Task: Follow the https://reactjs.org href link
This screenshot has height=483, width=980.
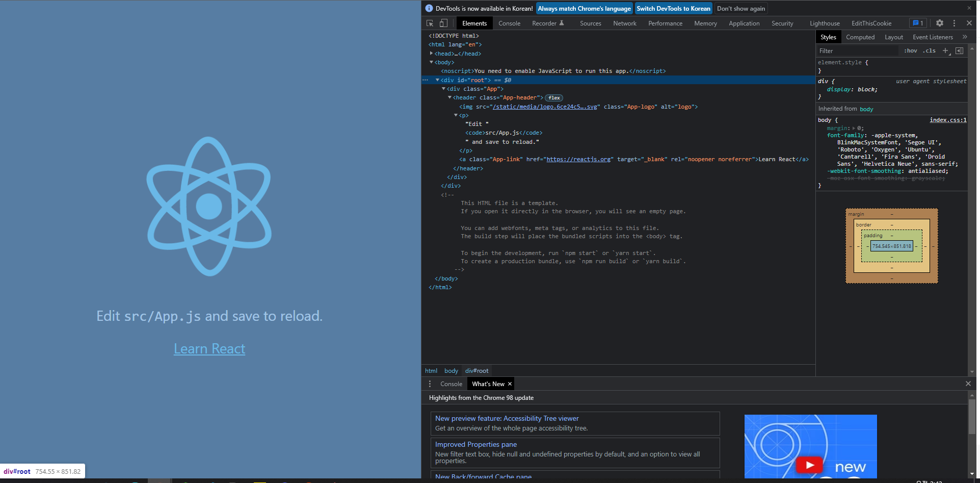Action: 578,160
